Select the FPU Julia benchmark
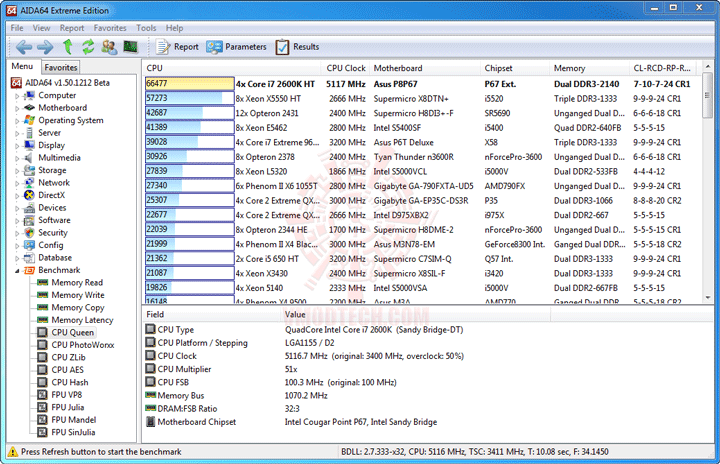Screen dimensions: 720x464 click(68, 407)
